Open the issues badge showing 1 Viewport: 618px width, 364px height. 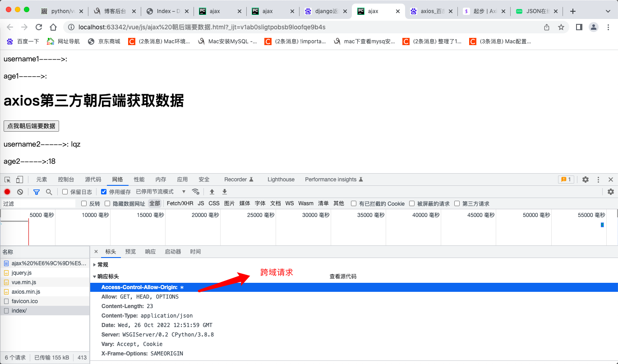click(x=566, y=180)
